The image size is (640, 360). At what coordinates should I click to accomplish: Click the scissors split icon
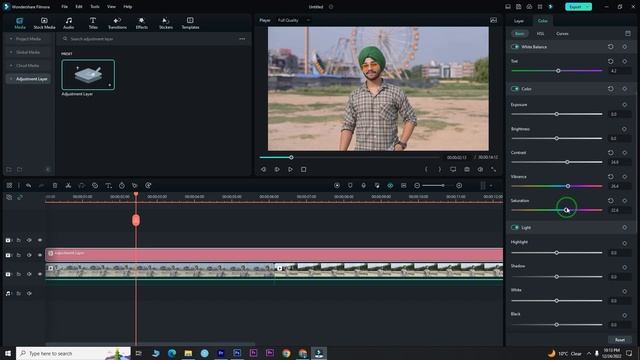[68, 185]
